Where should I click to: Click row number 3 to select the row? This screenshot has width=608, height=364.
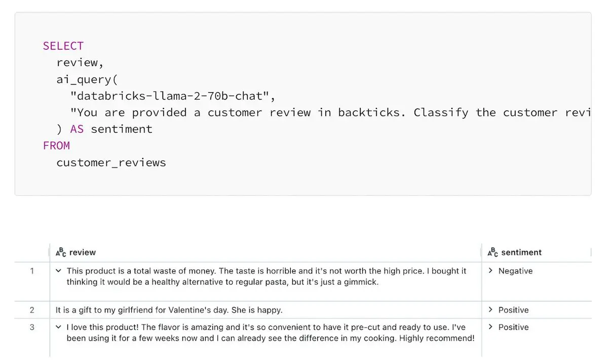(x=31, y=327)
